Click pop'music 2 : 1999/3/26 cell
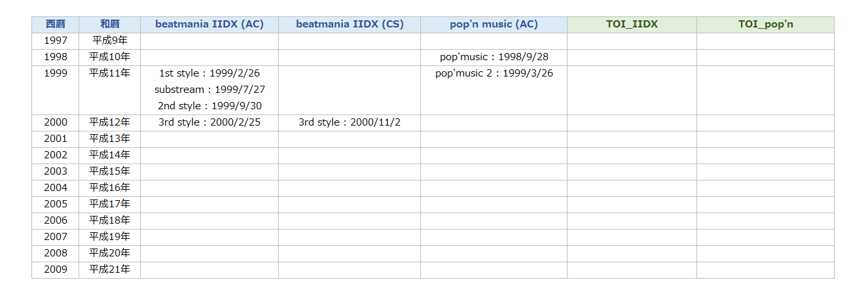 coord(494,73)
